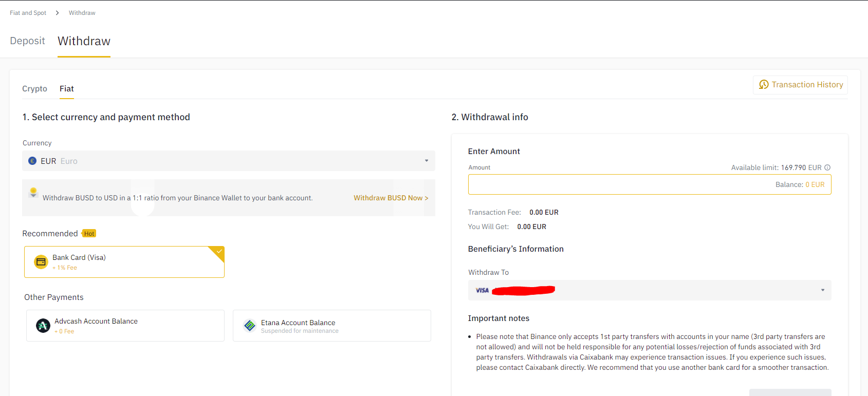Click the Hot badge next to Recommended
Image resolution: width=868 pixels, height=396 pixels.
89,234
